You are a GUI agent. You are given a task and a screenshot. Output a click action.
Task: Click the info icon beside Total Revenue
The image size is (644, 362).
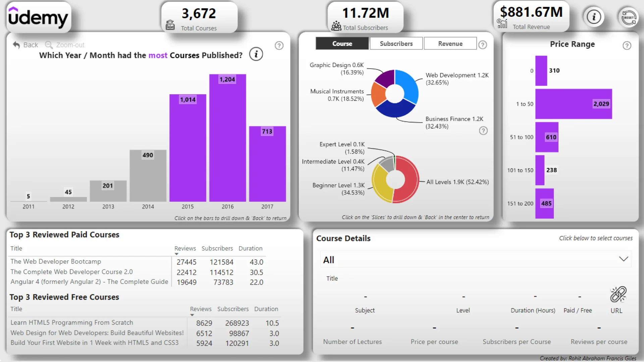point(594,17)
